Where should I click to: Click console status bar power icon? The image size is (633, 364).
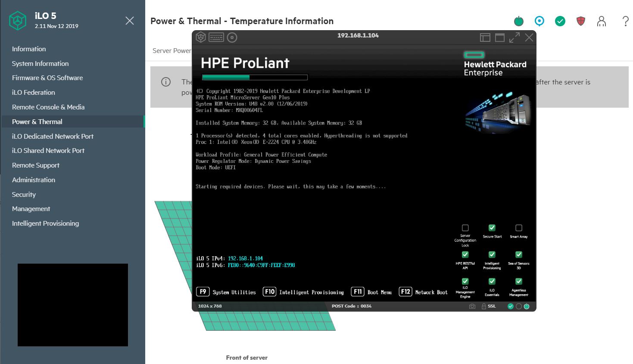[527, 306]
